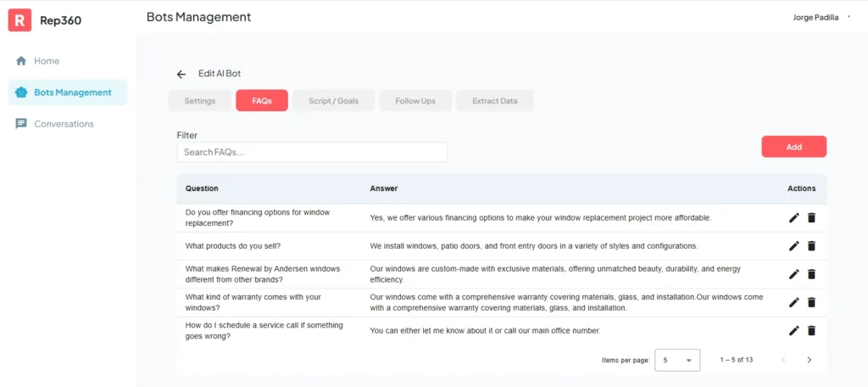Edit the Renewal by Andersen FAQ entry

pyautogui.click(x=793, y=274)
